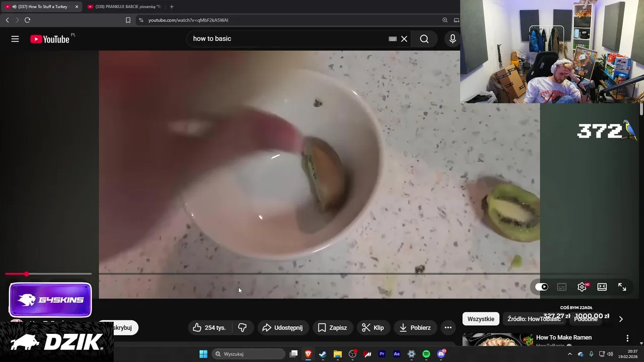Image resolution: width=644 pixels, height=362 pixels.
Task: Switch the player to theater mode
Action: click(x=602, y=287)
